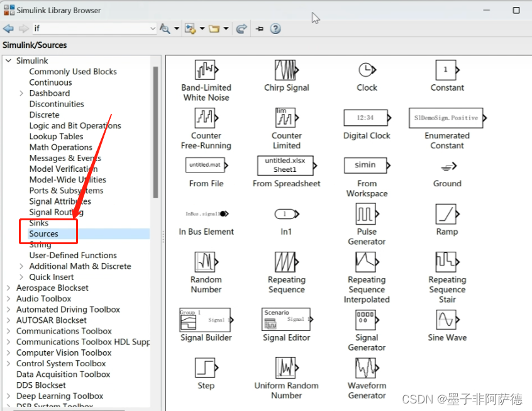Viewport: 532px width, 411px height.
Task: Select the Random Number block icon
Action: pyautogui.click(x=207, y=262)
